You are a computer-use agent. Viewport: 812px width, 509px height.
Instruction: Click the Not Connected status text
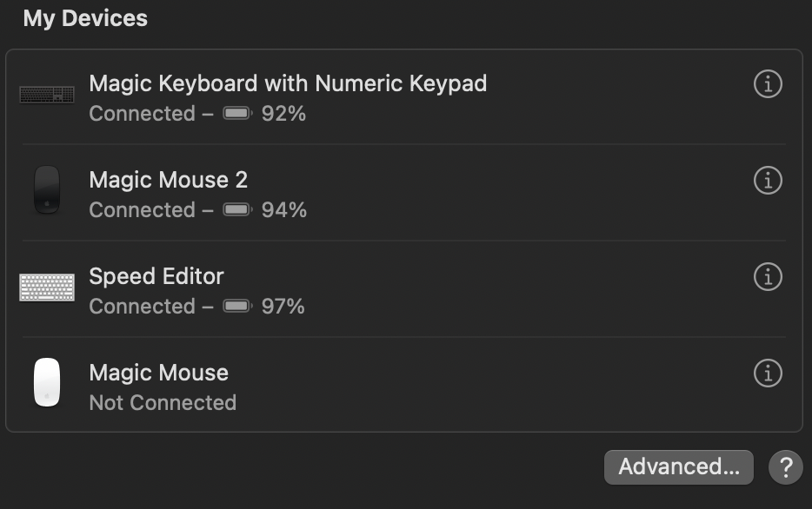click(x=163, y=403)
